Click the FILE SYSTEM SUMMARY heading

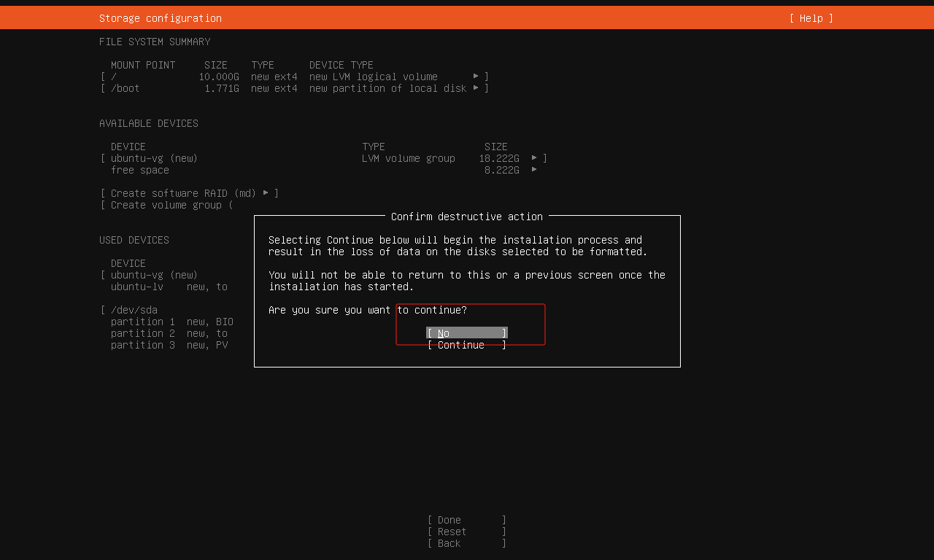(155, 42)
